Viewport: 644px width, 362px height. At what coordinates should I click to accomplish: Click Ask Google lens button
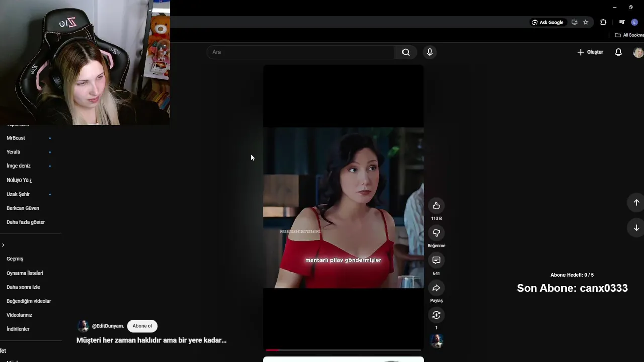coord(548,22)
